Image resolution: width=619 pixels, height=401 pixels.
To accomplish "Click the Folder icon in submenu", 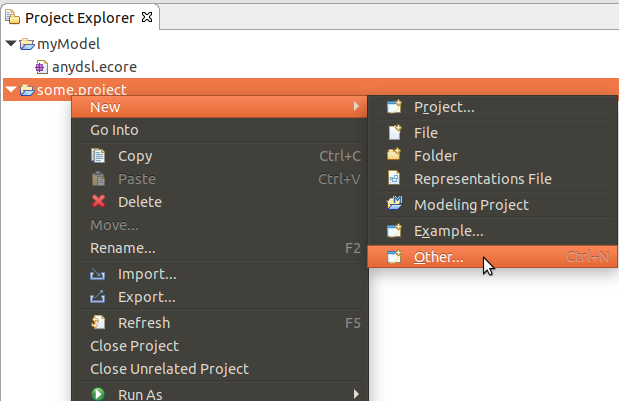I will click(x=394, y=156).
